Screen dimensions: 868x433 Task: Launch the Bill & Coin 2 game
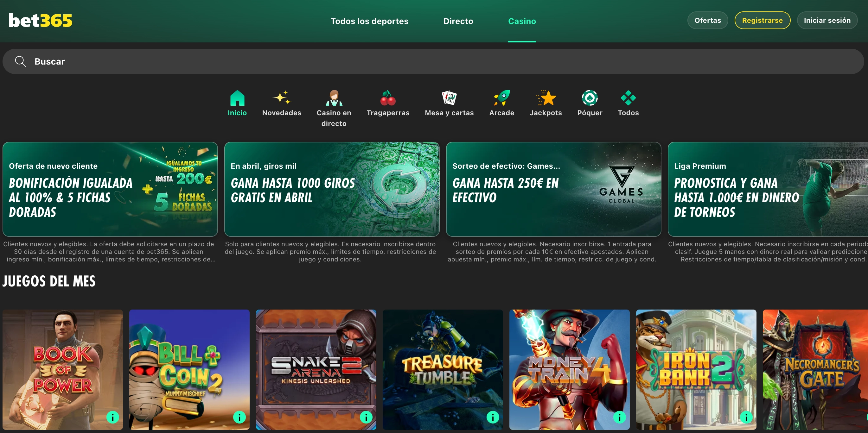point(189,370)
